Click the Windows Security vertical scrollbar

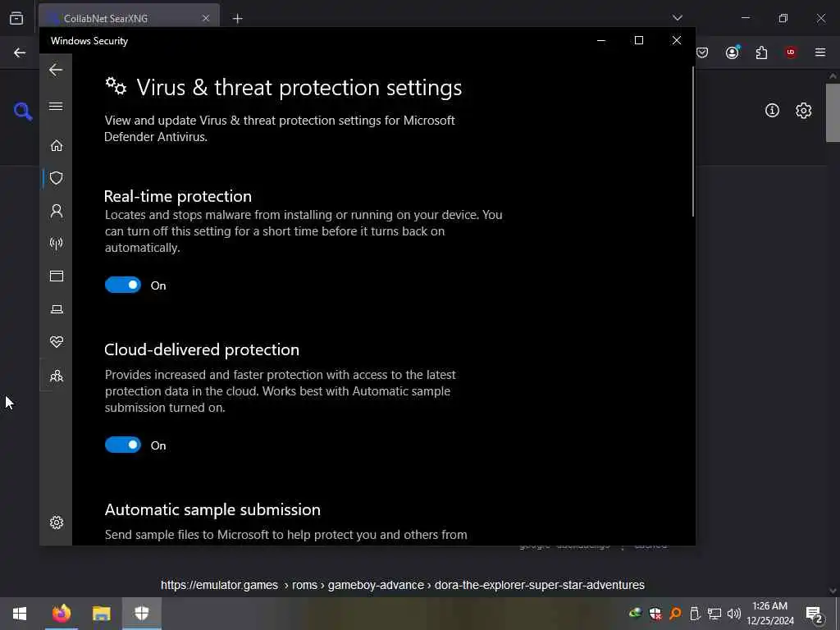[692, 142]
